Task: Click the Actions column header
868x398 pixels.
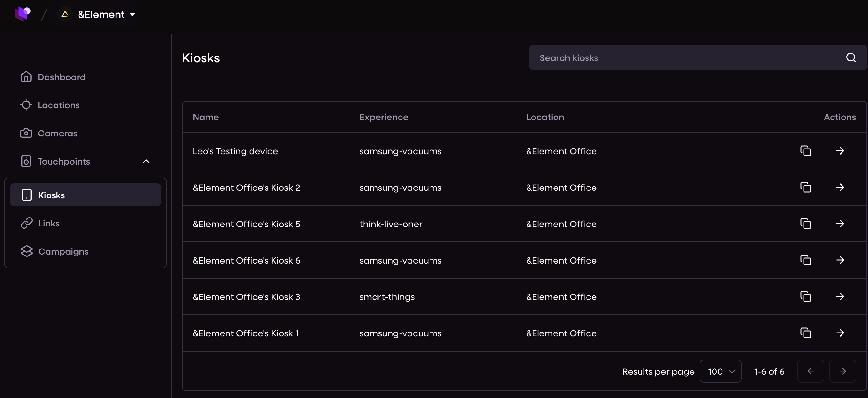Action: [x=840, y=117]
